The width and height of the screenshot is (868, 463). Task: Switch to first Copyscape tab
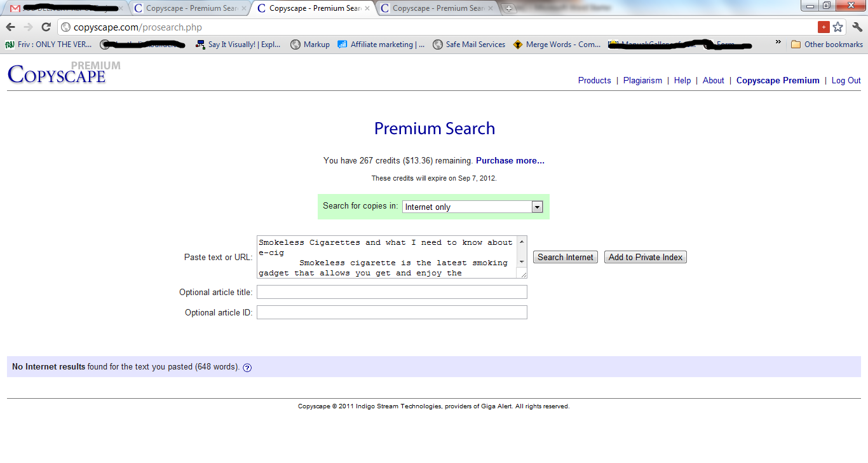coord(189,9)
